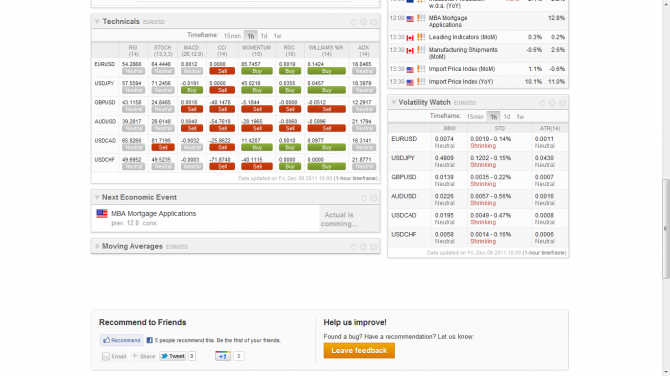Click US flag beside MBA Mortgage Applications event
The width and height of the screenshot is (670, 376).
coord(102,214)
